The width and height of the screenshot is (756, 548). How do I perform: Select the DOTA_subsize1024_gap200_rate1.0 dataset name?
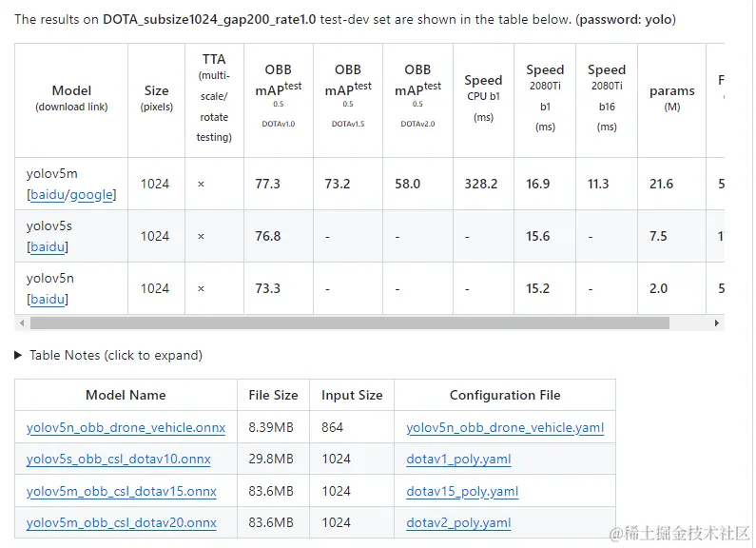pos(209,19)
